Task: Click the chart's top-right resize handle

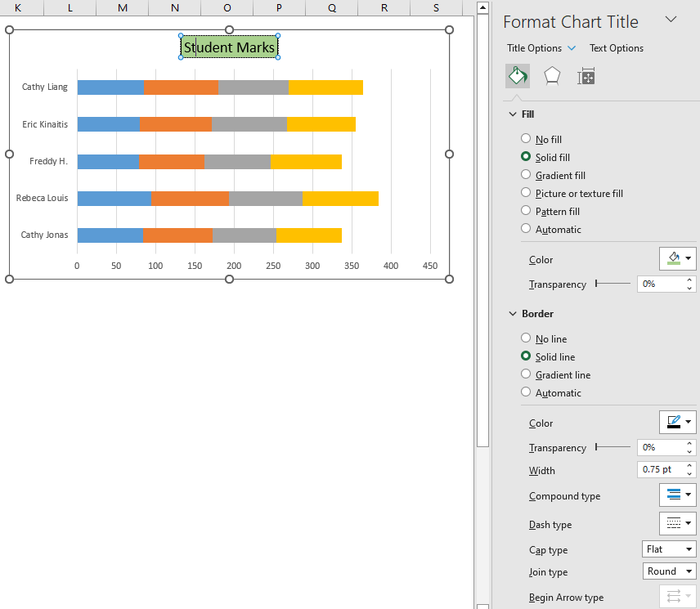Action: point(449,30)
